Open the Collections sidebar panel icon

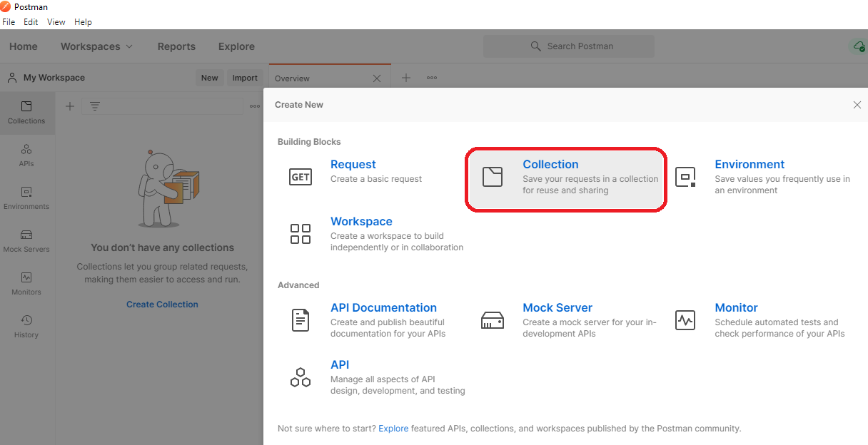[26, 107]
